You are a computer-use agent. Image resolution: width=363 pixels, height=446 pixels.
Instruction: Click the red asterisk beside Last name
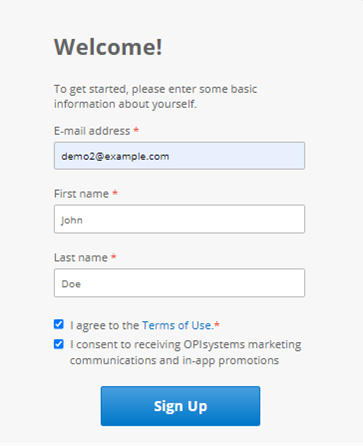pyautogui.click(x=113, y=257)
